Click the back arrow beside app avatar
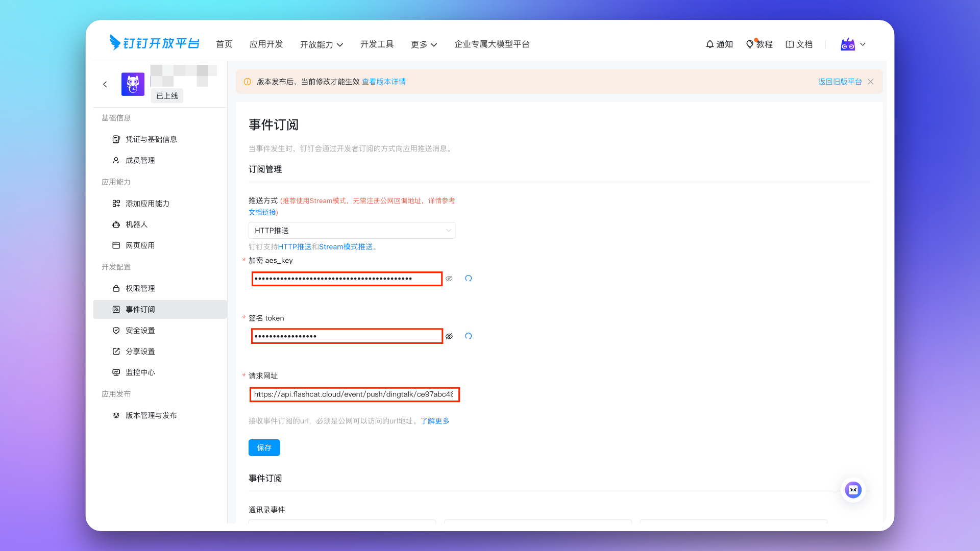Image resolution: width=980 pixels, height=551 pixels. [105, 84]
